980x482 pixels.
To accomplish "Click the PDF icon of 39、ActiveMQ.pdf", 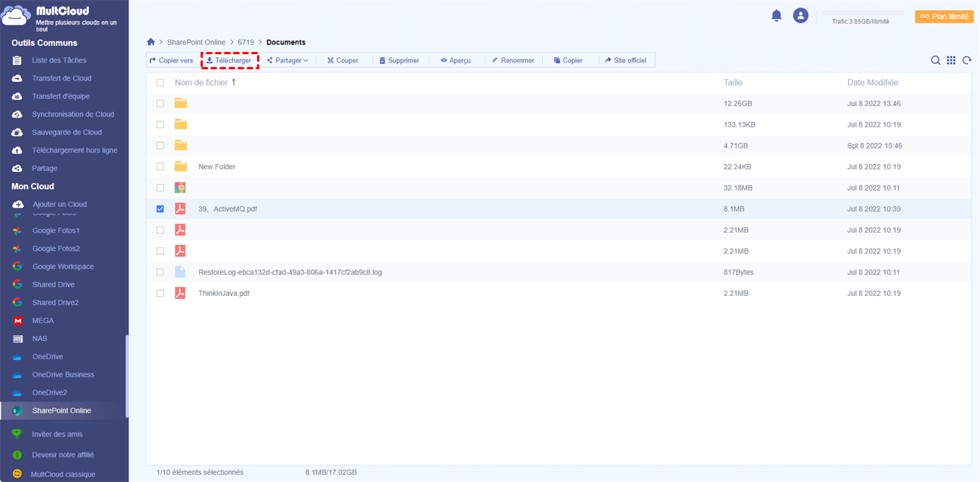I will tap(180, 209).
